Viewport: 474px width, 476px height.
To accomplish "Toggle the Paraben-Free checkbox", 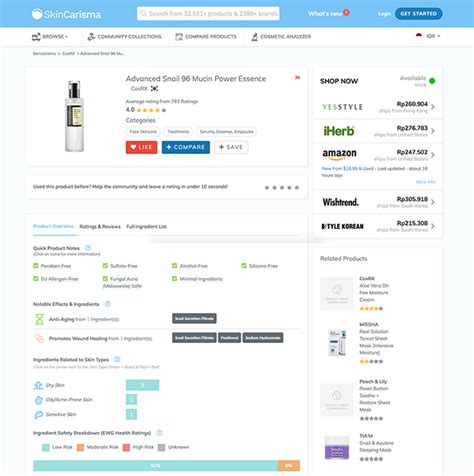I will coord(36,266).
